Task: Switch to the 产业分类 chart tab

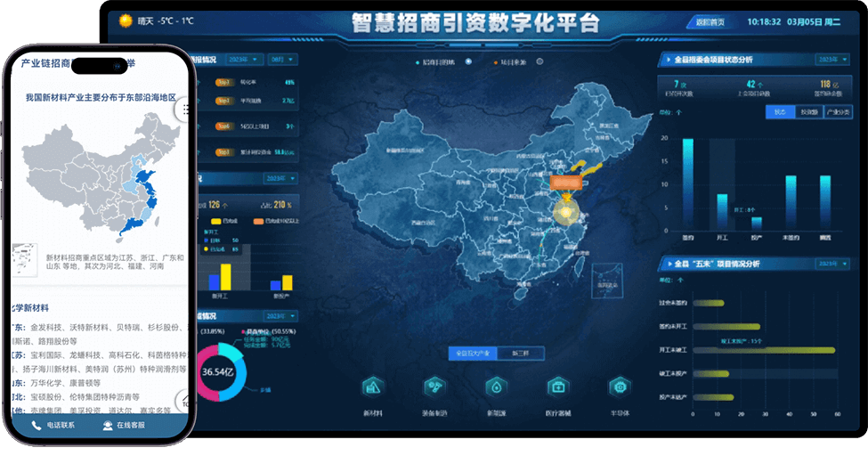Action: [838, 112]
